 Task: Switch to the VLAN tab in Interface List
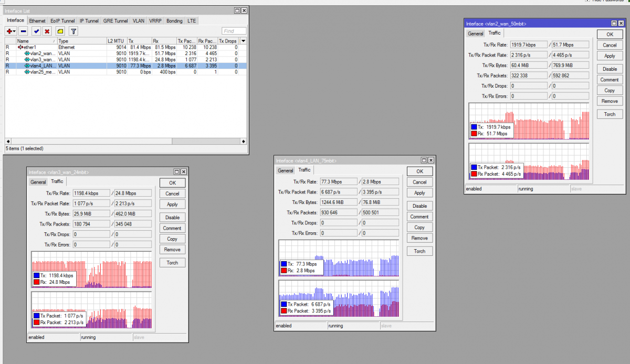[x=139, y=21]
